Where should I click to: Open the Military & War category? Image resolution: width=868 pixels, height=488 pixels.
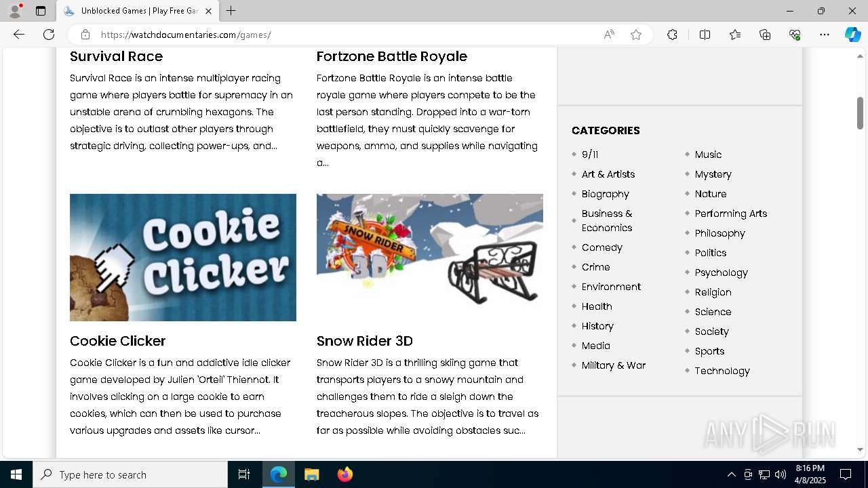[x=614, y=365]
